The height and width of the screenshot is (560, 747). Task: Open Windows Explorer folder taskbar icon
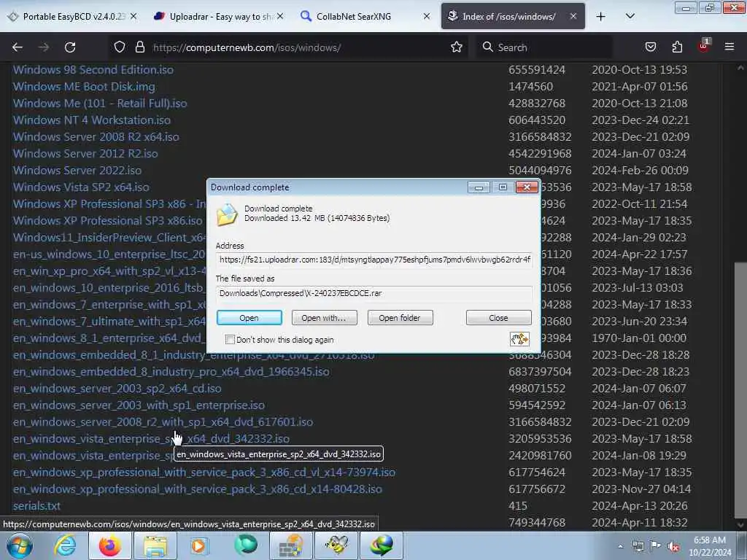[x=155, y=545]
